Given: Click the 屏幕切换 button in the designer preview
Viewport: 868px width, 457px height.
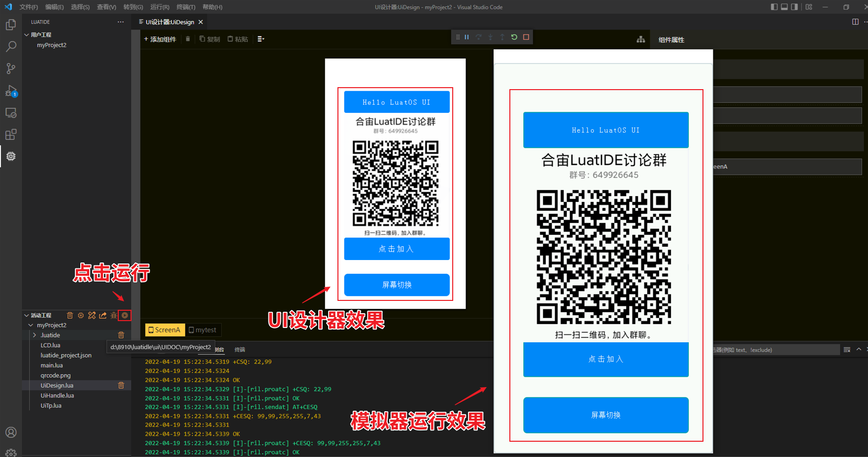Looking at the screenshot, I should pos(397,285).
